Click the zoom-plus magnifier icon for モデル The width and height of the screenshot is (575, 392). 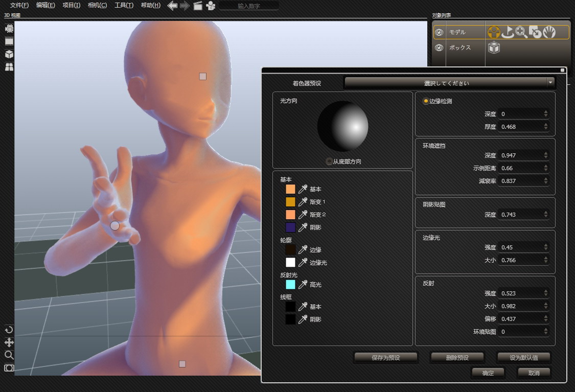pyautogui.click(x=521, y=33)
